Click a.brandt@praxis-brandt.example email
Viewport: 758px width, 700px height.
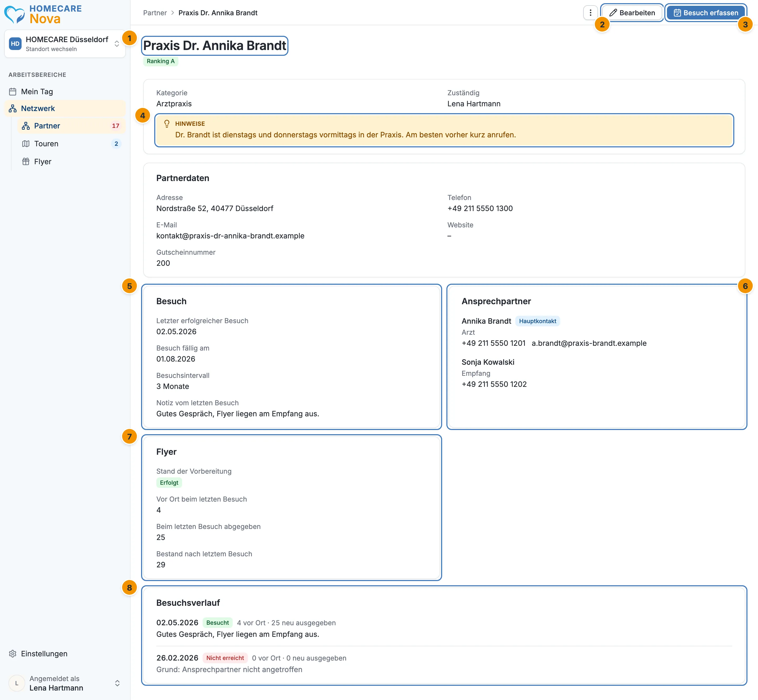pyautogui.click(x=589, y=343)
